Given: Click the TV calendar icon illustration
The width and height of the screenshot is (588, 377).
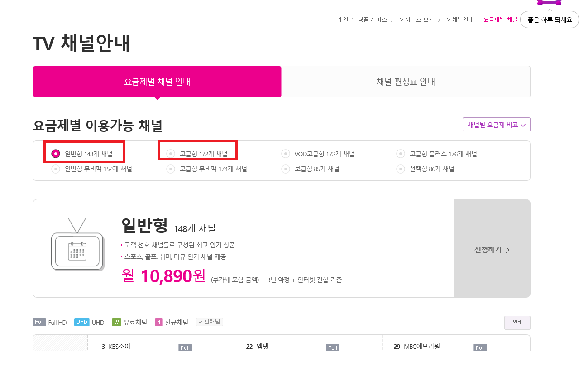Looking at the screenshot, I should click(x=77, y=248).
